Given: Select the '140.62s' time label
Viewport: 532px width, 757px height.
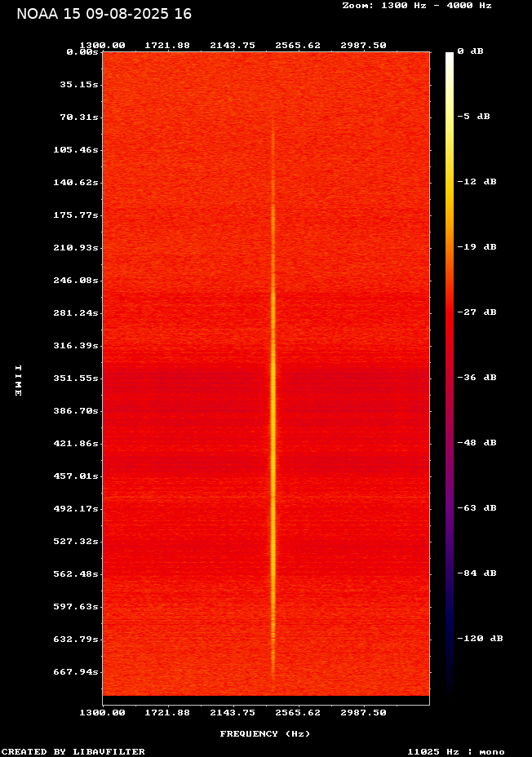Looking at the screenshot, I should coord(76,183).
